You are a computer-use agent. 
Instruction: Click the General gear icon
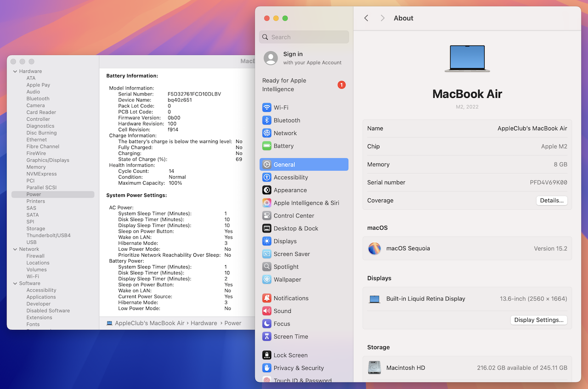(267, 164)
